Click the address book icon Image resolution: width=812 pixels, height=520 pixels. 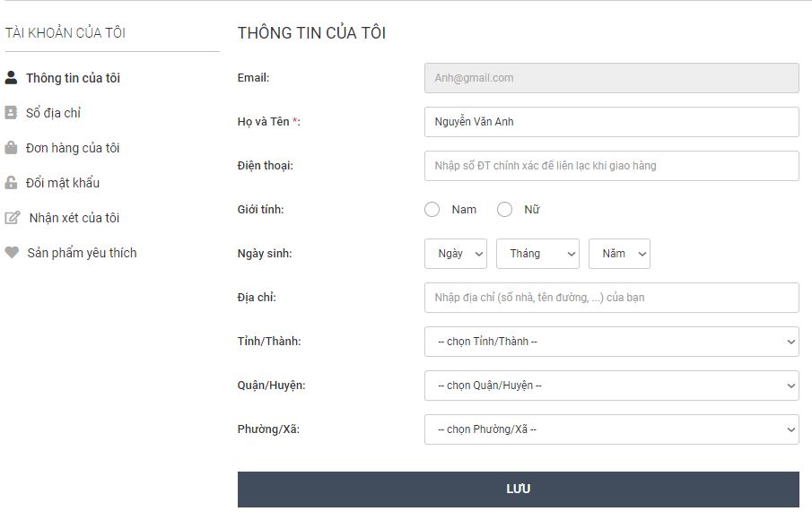tap(11, 113)
